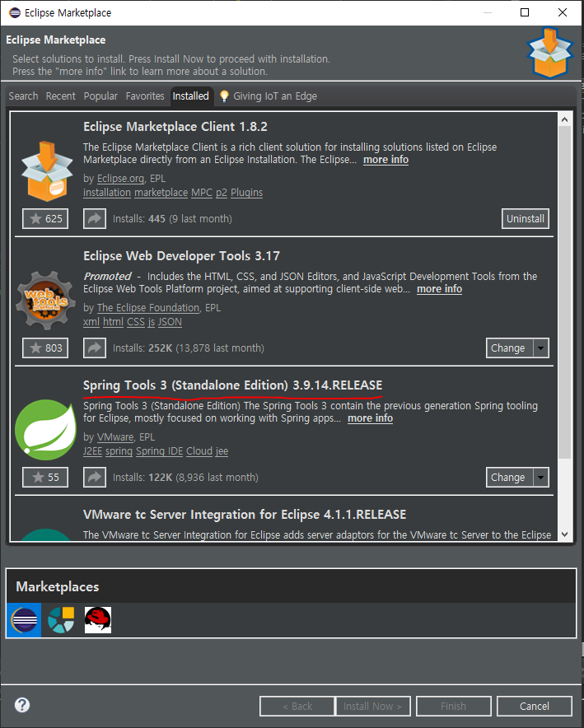
Task: Share Spring Tools 3 via arrow icon
Action: [95, 478]
